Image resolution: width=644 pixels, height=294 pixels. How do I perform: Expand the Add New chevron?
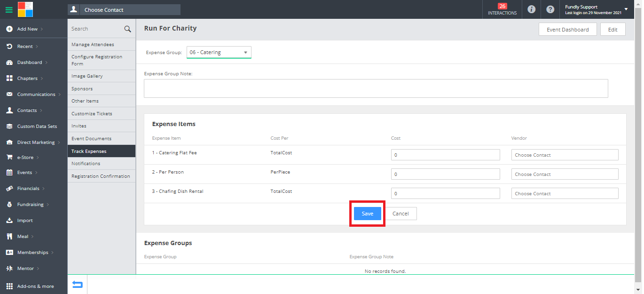pyautogui.click(x=42, y=29)
